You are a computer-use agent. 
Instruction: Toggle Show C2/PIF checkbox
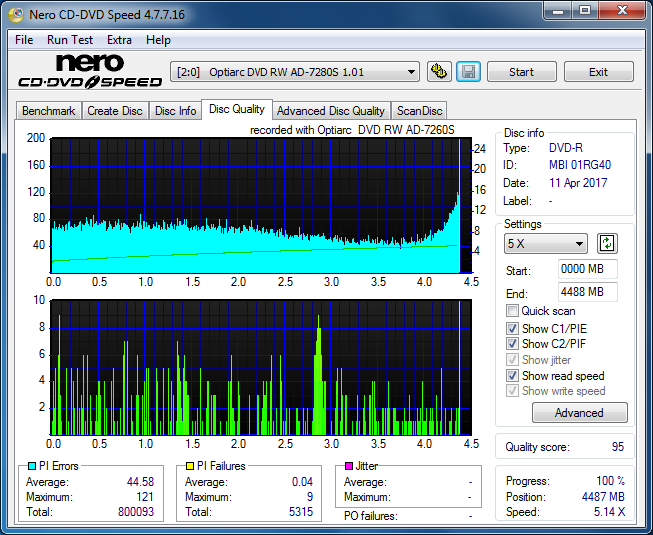click(512, 344)
